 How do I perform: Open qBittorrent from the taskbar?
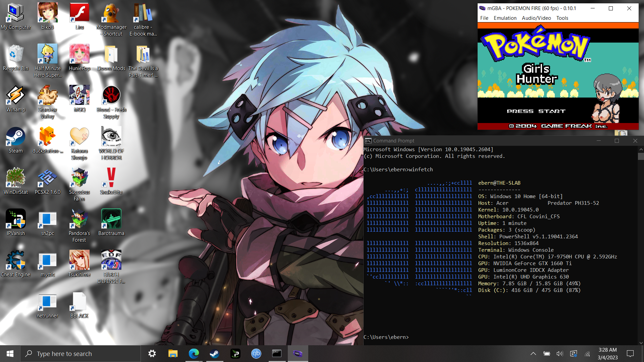pyautogui.click(x=256, y=354)
